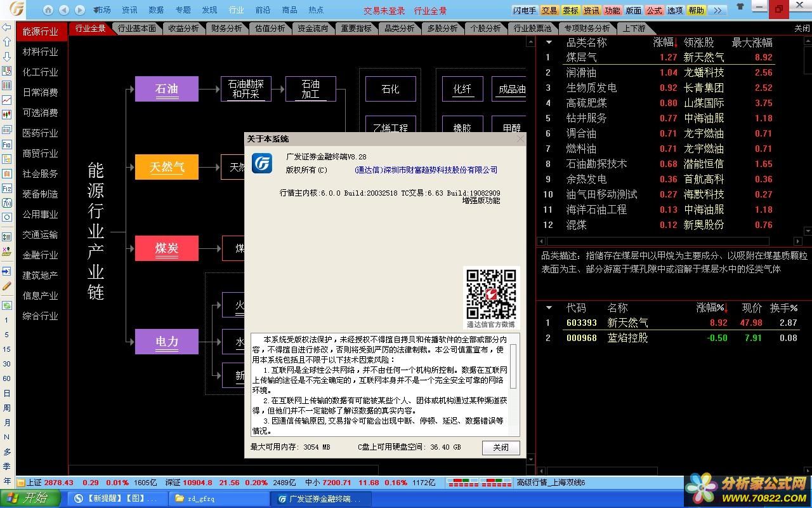The height and width of the screenshot is (508, 812).
Task: Click the 交易 toolbar button
Action: 549,10
